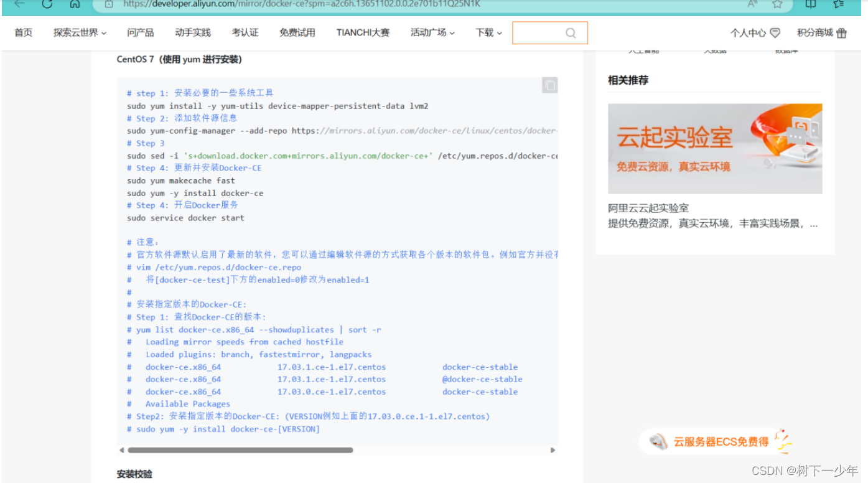Open the split screen icon
Viewport: 868px width, 483px height.
pyautogui.click(x=811, y=4)
